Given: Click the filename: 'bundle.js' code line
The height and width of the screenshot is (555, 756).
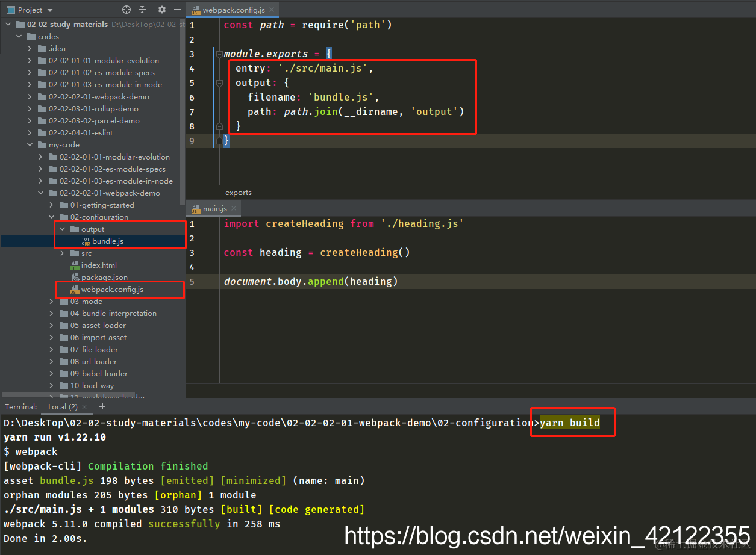Looking at the screenshot, I should [313, 98].
